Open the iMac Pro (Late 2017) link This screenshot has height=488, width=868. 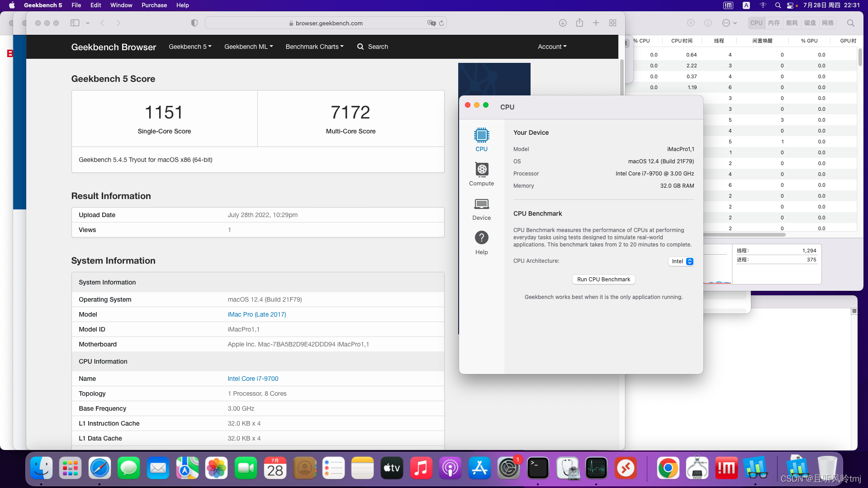[256, 314]
